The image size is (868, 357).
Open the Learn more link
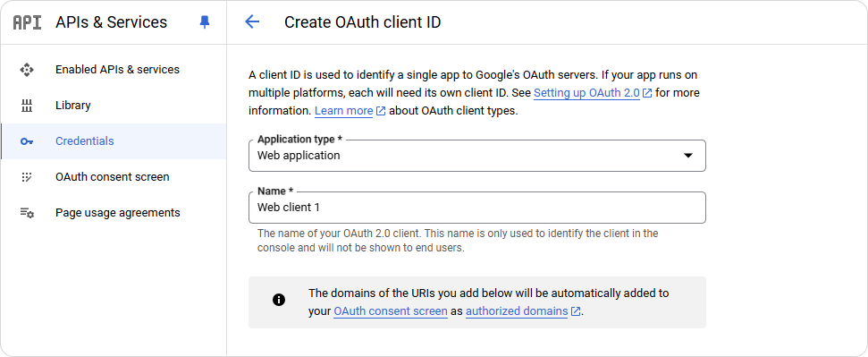tap(344, 111)
